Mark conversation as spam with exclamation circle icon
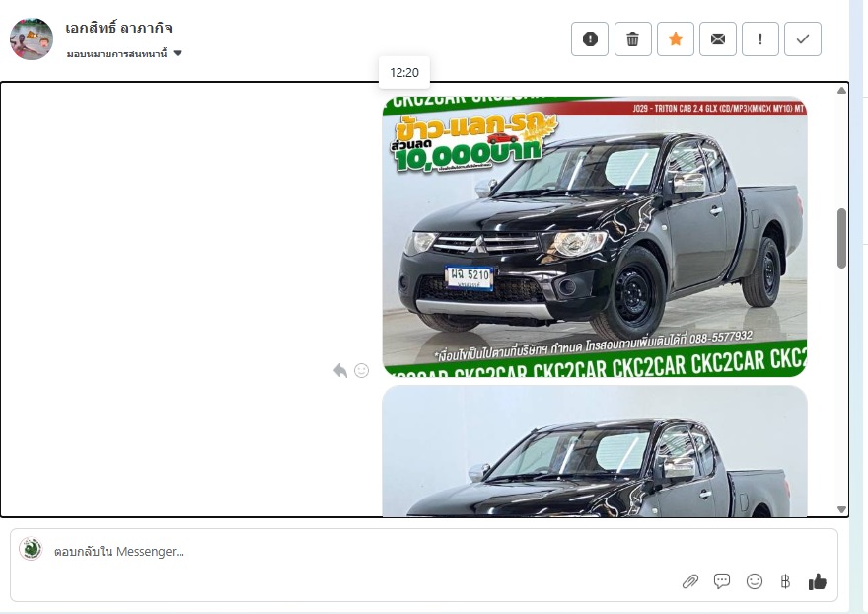Viewport: 868px width, 614px height. [590, 38]
